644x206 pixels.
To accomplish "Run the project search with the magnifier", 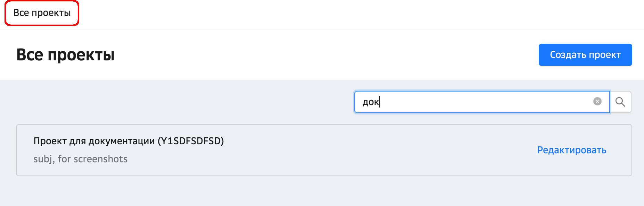I will click(620, 102).
